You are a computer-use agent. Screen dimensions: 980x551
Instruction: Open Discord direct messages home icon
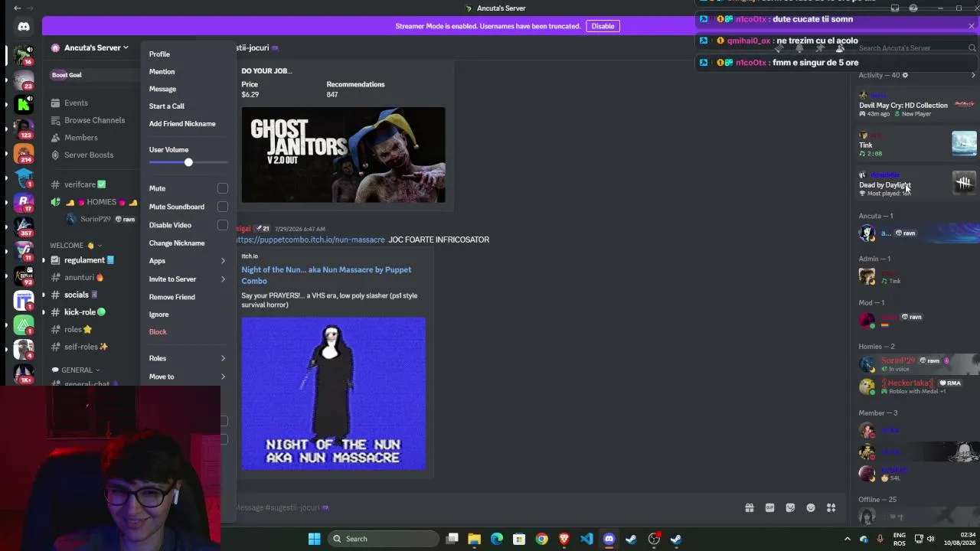pos(24,27)
